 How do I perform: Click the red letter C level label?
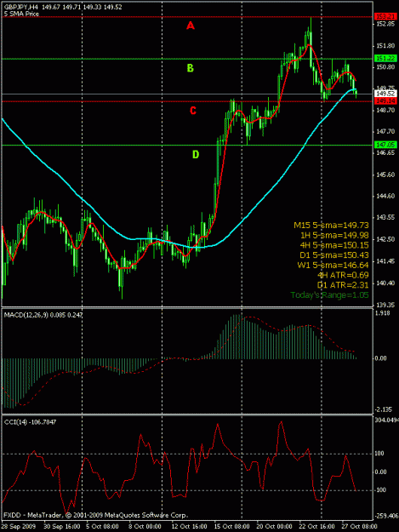tap(193, 111)
